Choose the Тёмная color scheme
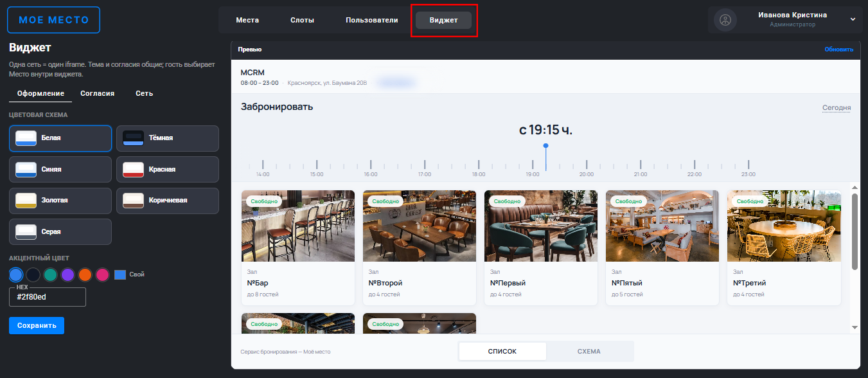The height and width of the screenshot is (378, 868). point(168,138)
